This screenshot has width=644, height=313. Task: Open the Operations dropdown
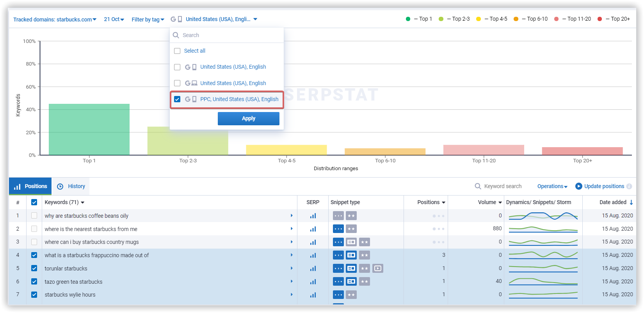pos(552,186)
